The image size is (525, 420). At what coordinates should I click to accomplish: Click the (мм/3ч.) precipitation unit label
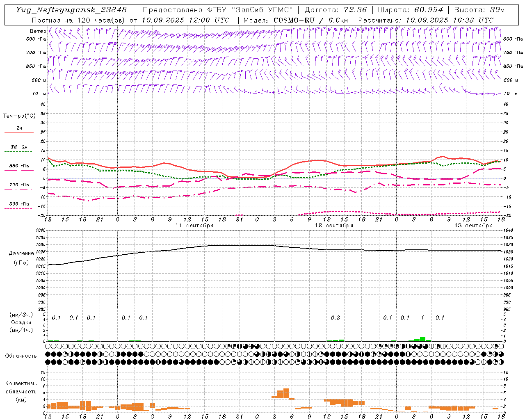pos(21,315)
